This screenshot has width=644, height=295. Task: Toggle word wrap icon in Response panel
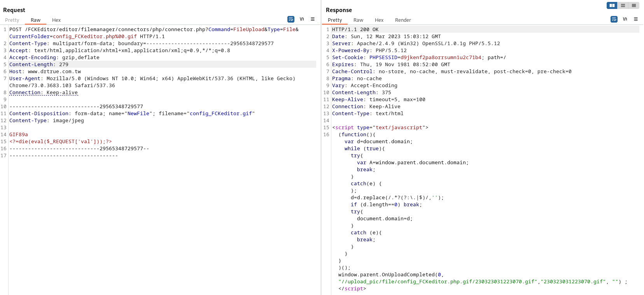tap(614, 19)
